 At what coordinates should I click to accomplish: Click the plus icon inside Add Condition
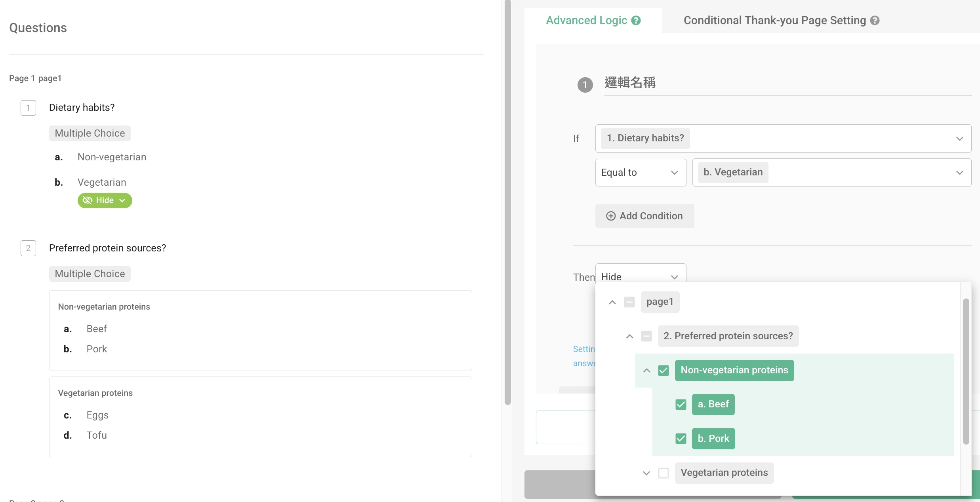610,216
